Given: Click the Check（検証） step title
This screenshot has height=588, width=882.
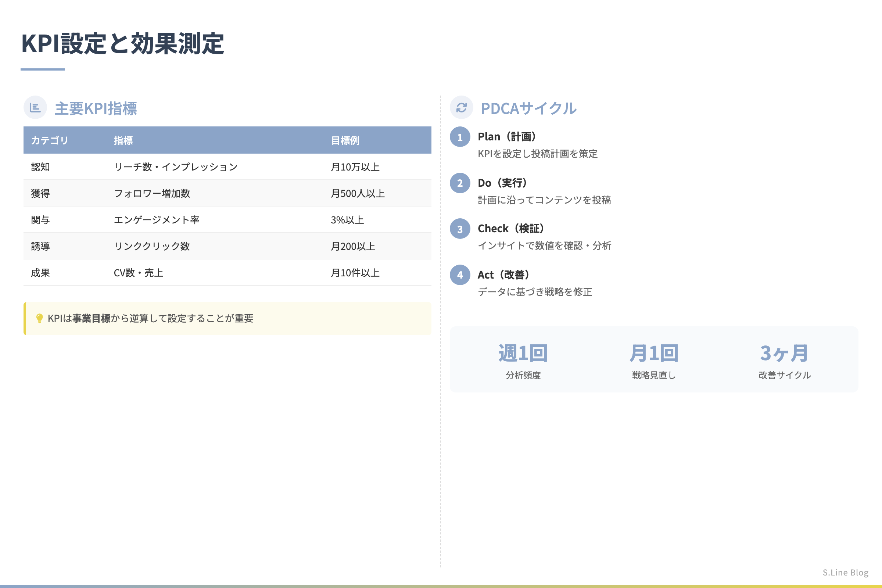Looking at the screenshot, I should (x=510, y=228).
